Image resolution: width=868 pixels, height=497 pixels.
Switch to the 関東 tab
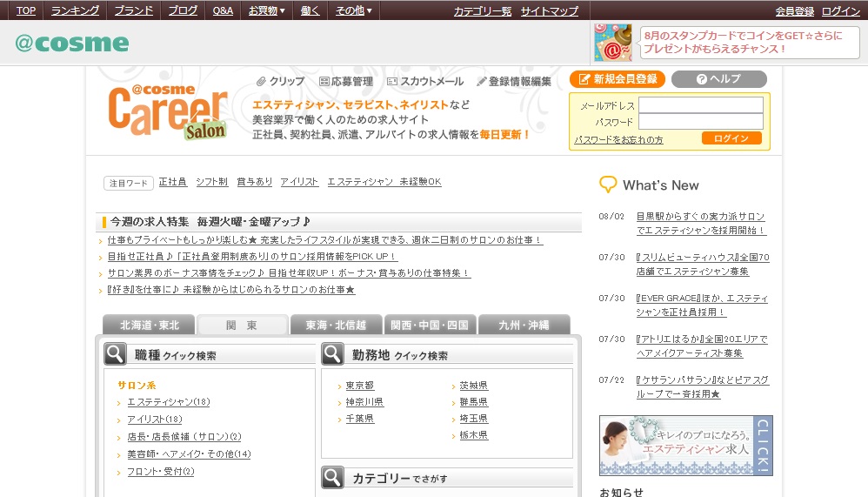(x=243, y=326)
